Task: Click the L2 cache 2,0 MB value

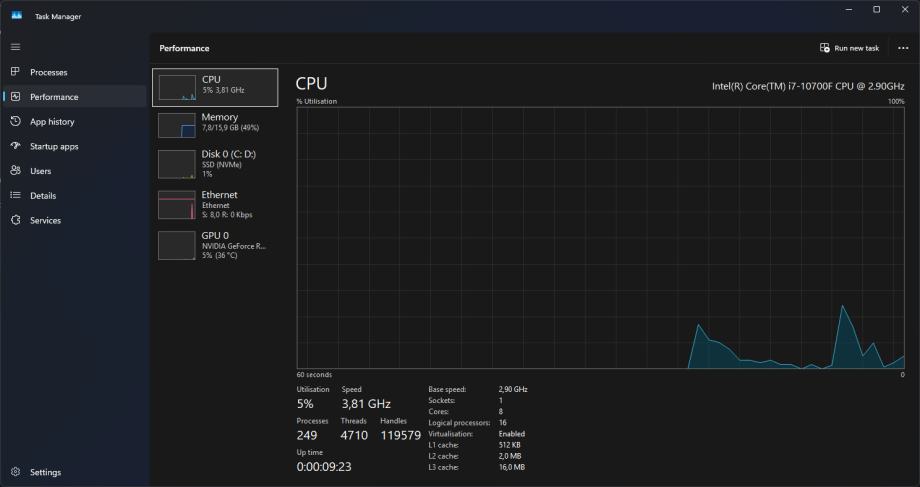Action: point(511,456)
